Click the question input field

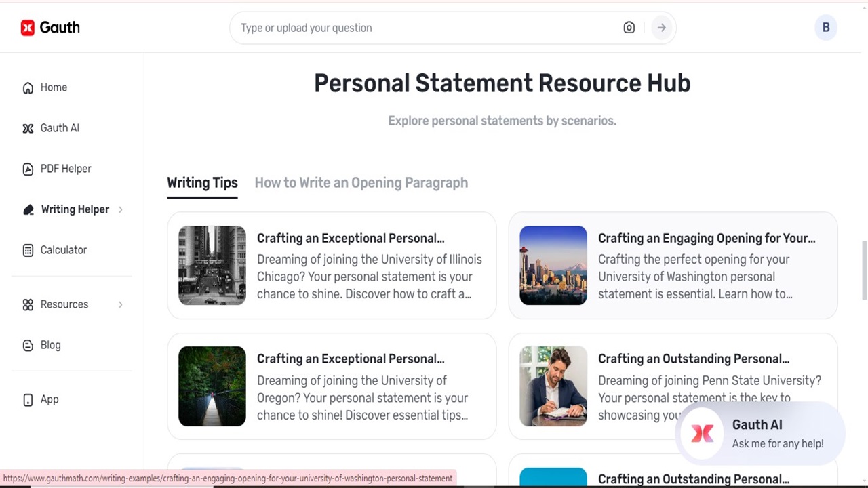[x=407, y=28]
